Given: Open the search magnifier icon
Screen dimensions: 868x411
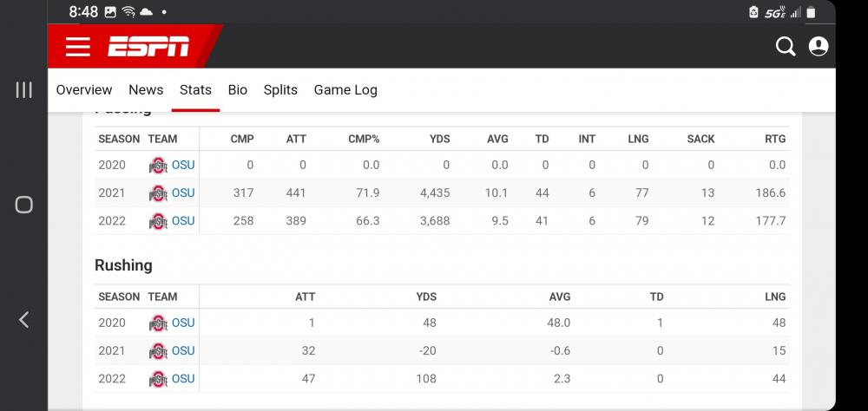Looking at the screenshot, I should [786, 47].
